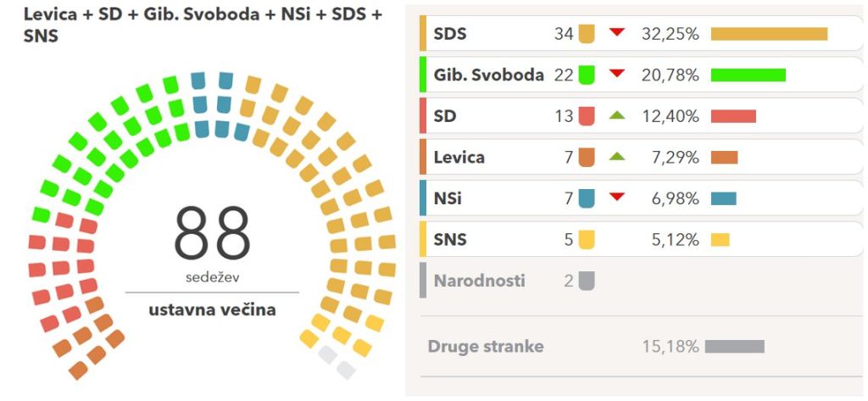Click the gray Narodnosti seat icon
This screenshot has height=401, width=868.
(x=587, y=281)
